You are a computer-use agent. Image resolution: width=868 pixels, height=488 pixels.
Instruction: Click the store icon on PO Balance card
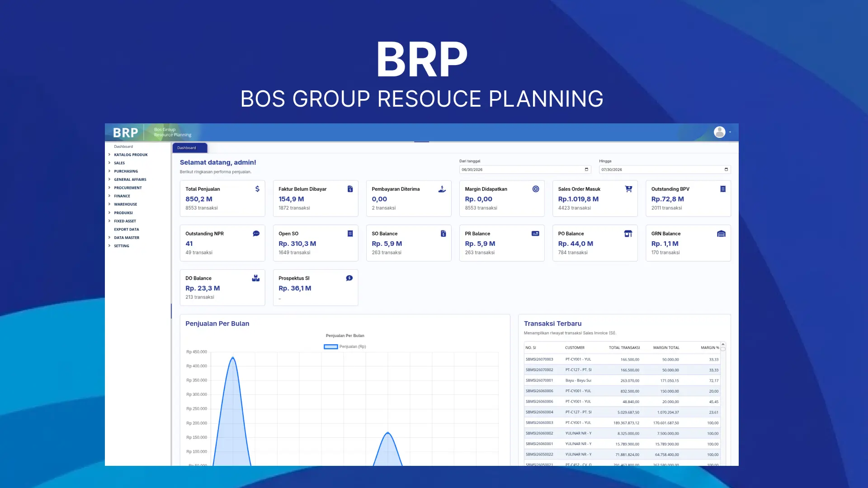point(628,234)
